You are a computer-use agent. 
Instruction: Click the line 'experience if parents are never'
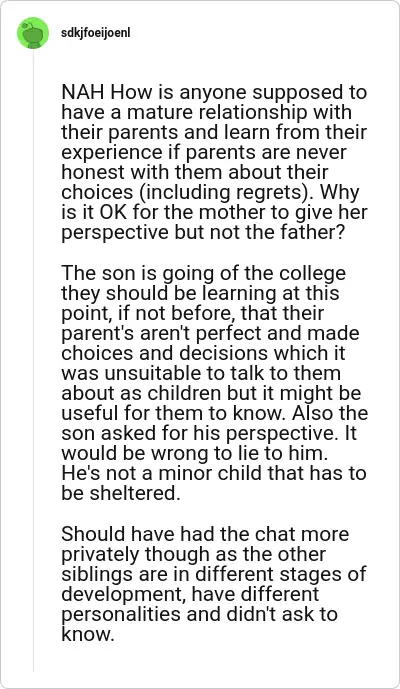[204, 152]
